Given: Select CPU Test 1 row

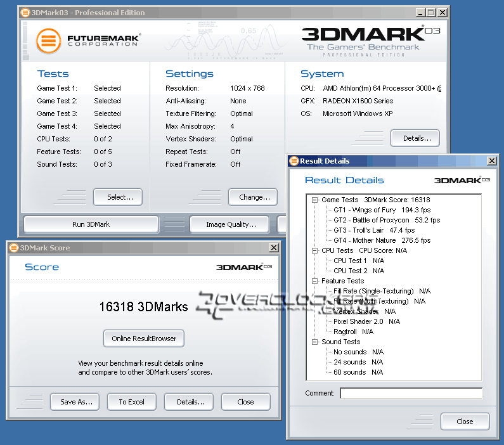Looking at the screenshot, I should click(359, 261).
